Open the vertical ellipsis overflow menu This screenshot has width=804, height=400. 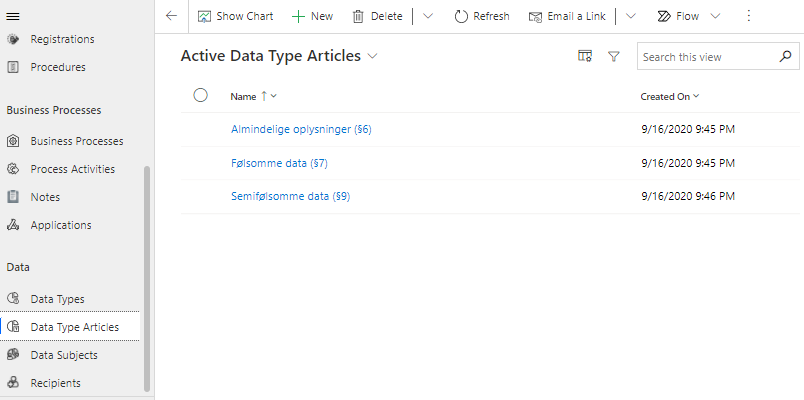[x=748, y=16]
